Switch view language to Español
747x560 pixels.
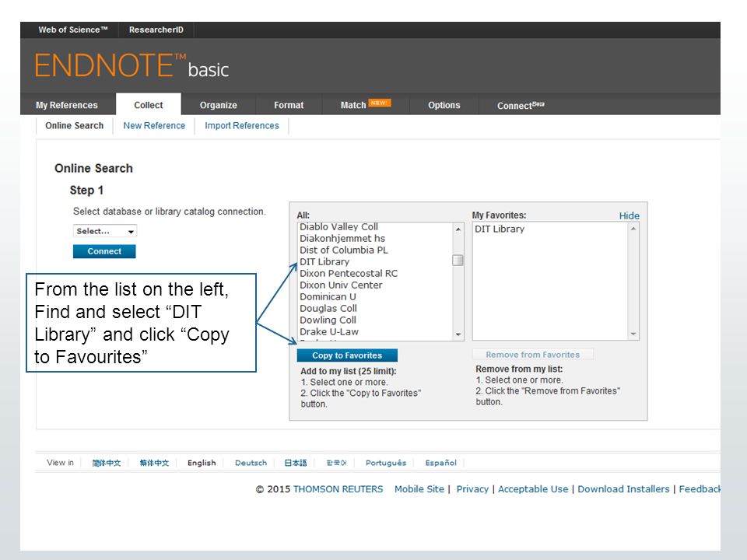440,463
